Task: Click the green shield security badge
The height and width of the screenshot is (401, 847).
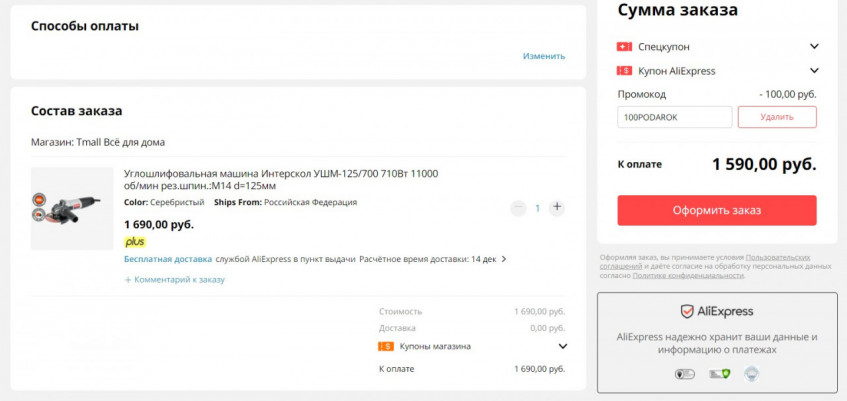Action: [718, 374]
